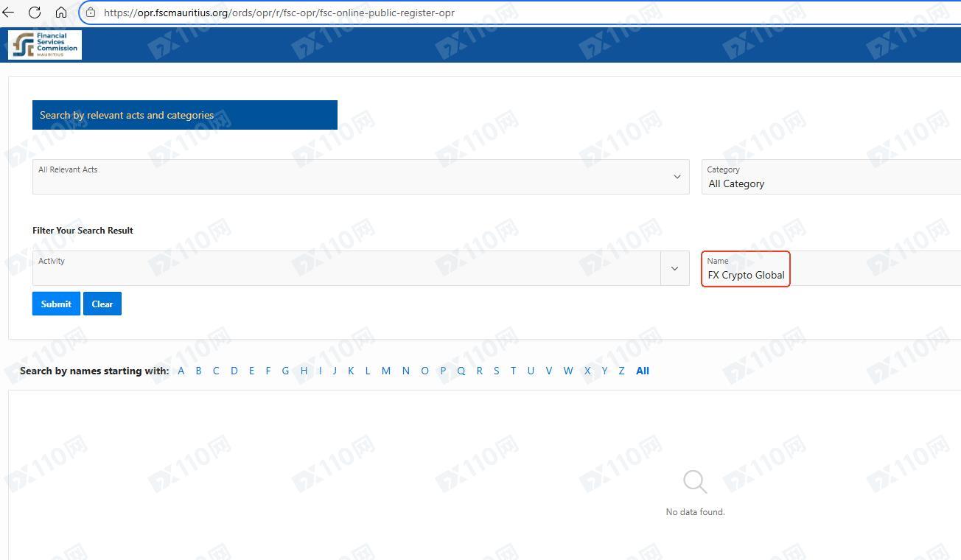Filter names starting with A

181,371
